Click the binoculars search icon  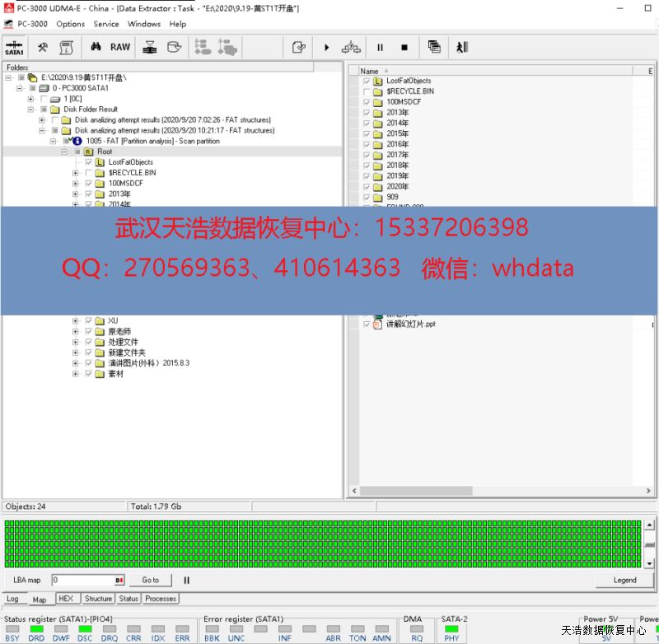tap(96, 48)
